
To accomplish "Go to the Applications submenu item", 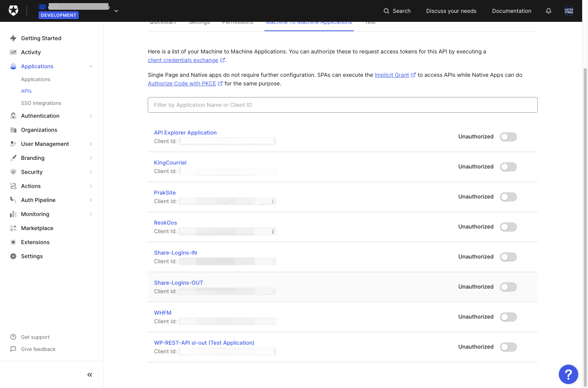I will click(36, 79).
